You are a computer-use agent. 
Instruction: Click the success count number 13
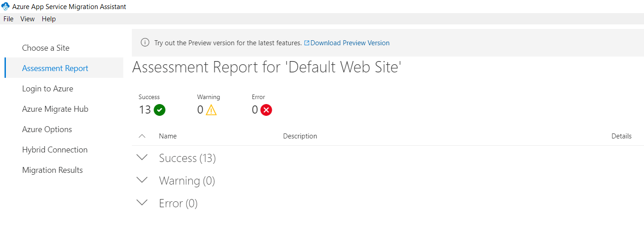(x=145, y=110)
